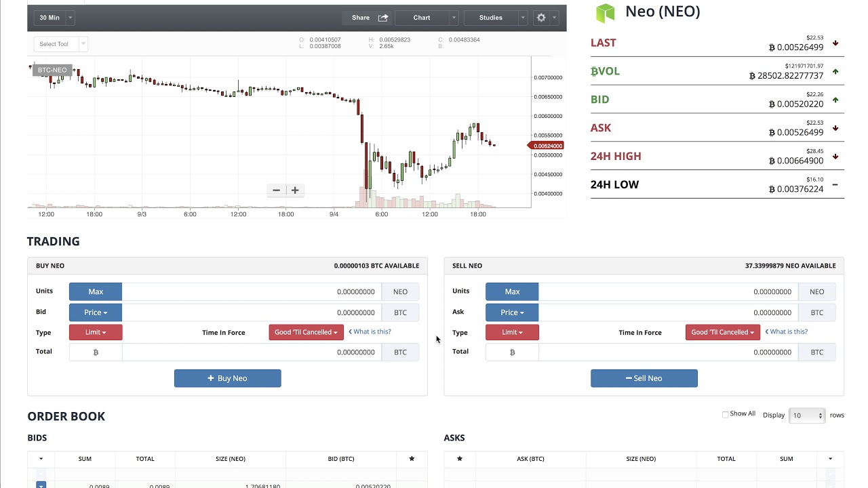Sort Asks by SIZE (NEO) header
The height and width of the screenshot is (488, 868).
pyautogui.click(x=641, y=459)
